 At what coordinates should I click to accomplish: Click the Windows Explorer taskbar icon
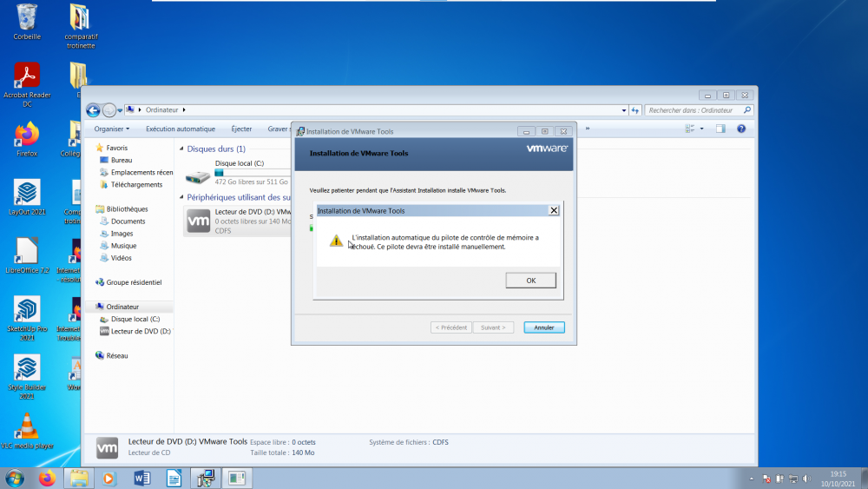pyautogui.click(x=79, y=478)
